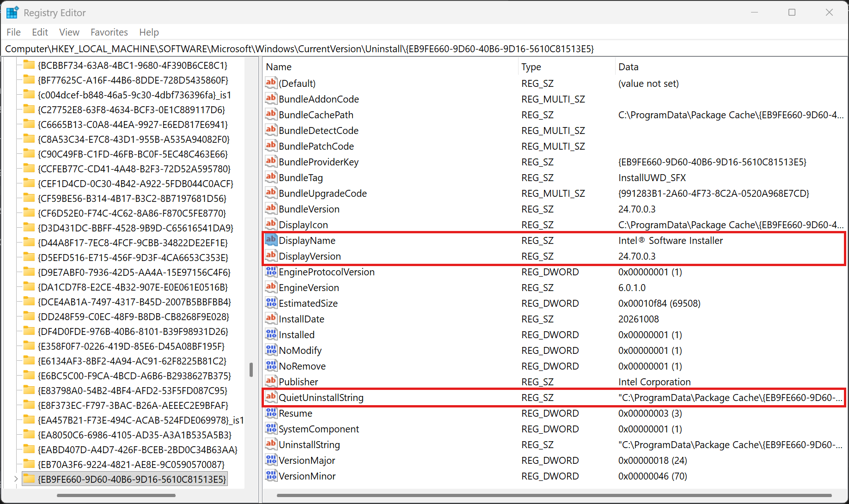The width and height of the screenshot is (849, 504).
Task: Click the registry address bar path field
Action: pos(424,49)
